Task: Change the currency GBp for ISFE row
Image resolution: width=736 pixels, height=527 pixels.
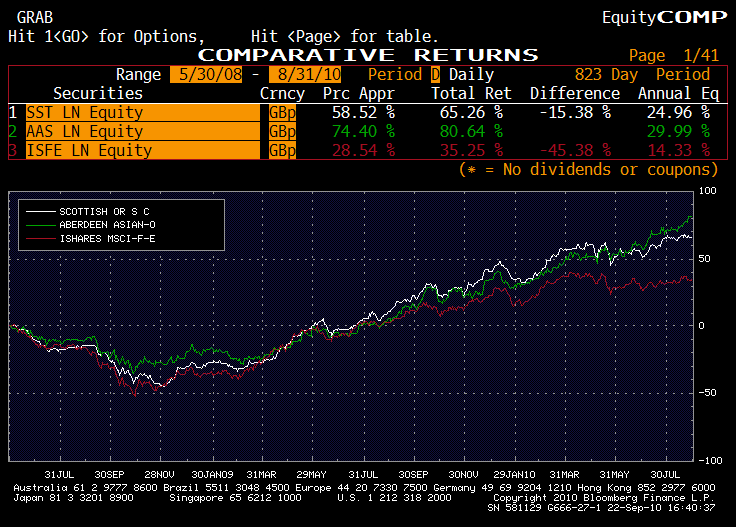Action: pos(283,150)
